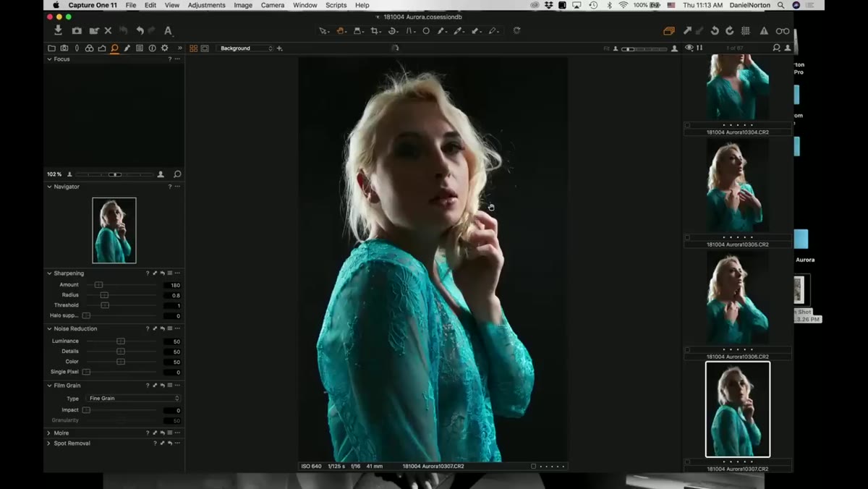The width and height of the screenshot is (868, 489).
Task: Click the Capture camera icon in toolbar
Action: coord(77,30)
